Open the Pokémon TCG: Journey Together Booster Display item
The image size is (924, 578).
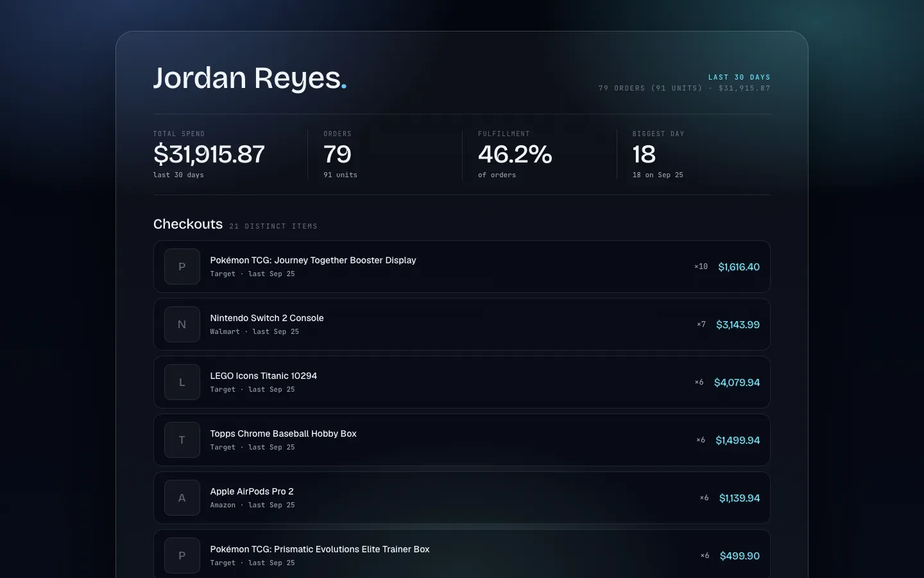point(313,260)
